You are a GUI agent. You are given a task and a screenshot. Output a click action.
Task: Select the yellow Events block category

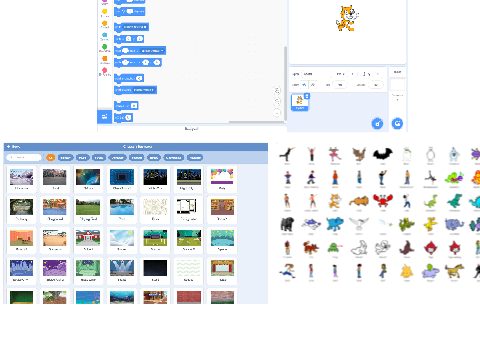pyautogui.click(x=105, y=13)
